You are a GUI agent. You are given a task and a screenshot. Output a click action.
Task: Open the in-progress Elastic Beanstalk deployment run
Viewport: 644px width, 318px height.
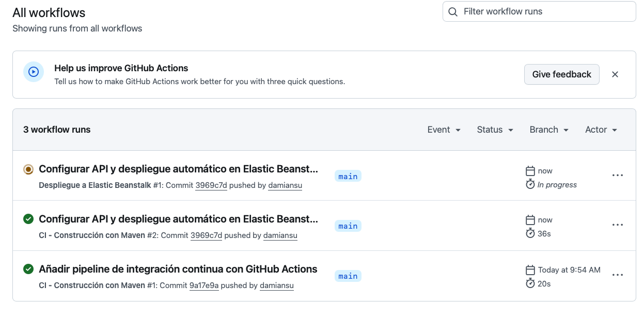click(x=178, y=169)
